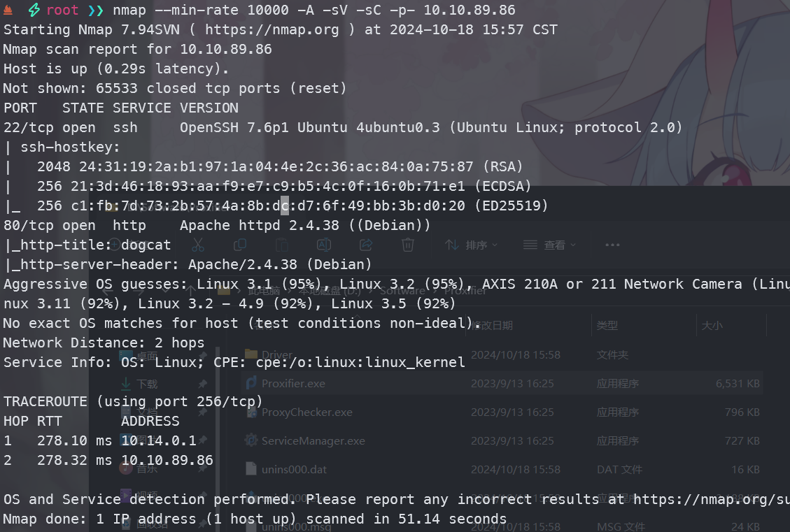
Task: Click Software in the address breadcrumb
Action: 400,290
